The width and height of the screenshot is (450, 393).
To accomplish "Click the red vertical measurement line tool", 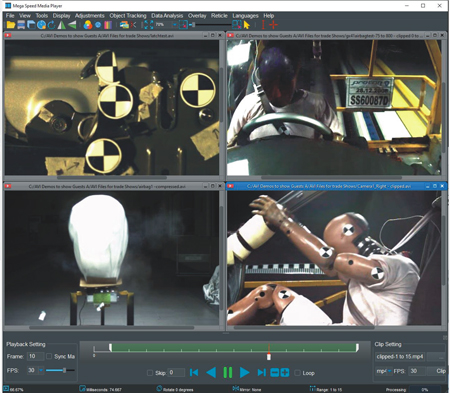I will (x=263, y=25).
